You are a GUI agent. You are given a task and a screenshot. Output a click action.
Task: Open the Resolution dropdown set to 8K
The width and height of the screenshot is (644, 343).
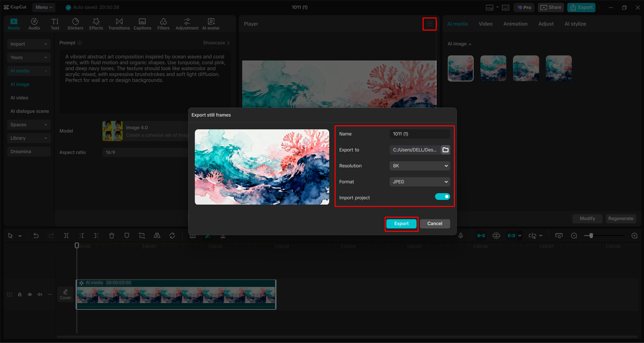coord(420,166)
